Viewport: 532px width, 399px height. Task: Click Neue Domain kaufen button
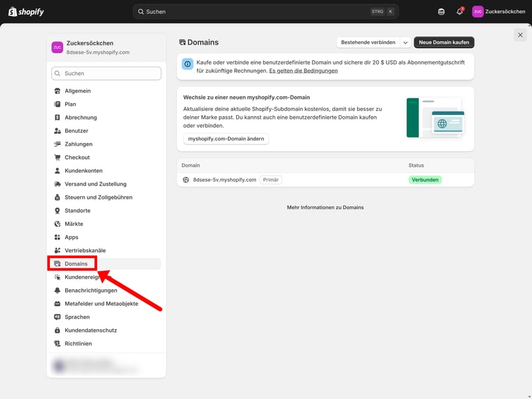pyautogui.click(x=444, y=43)
